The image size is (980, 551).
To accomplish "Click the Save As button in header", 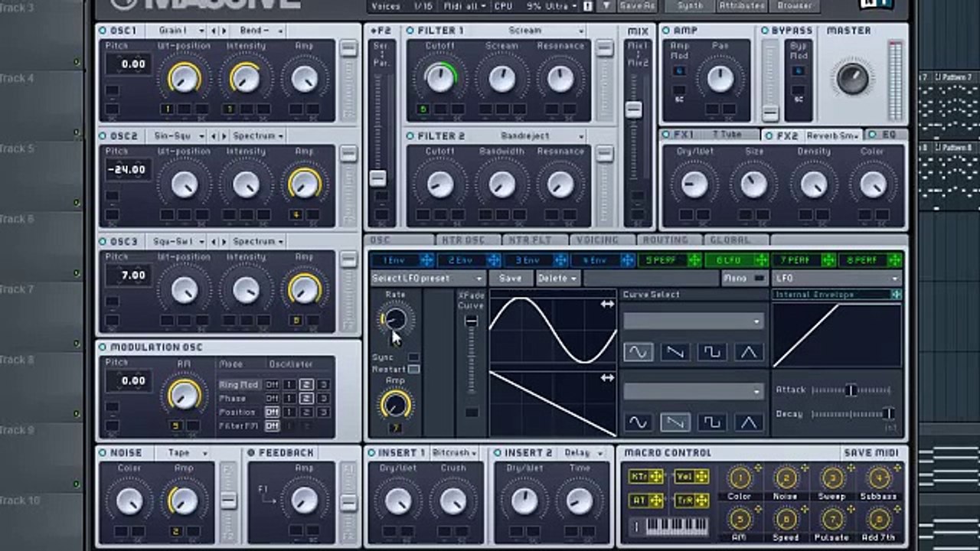I will click(637, 5).
